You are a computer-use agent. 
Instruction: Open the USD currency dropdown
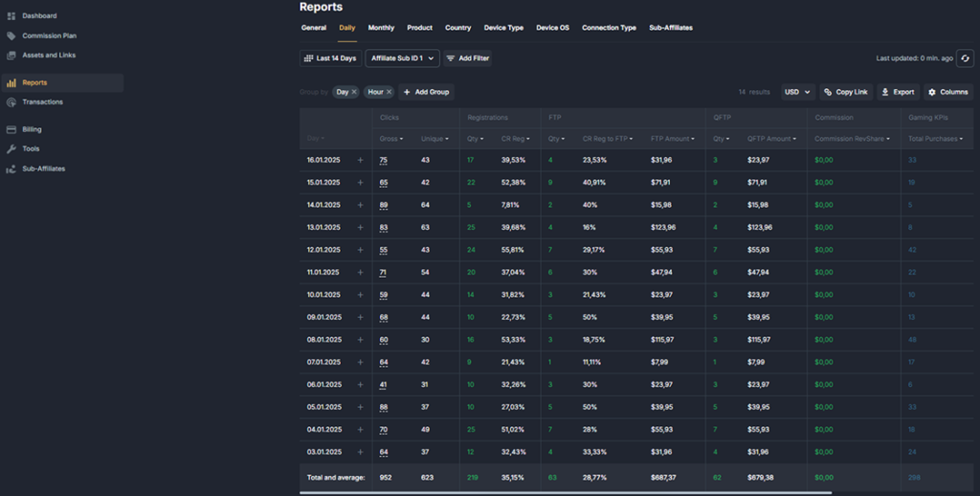pos(797,92)
